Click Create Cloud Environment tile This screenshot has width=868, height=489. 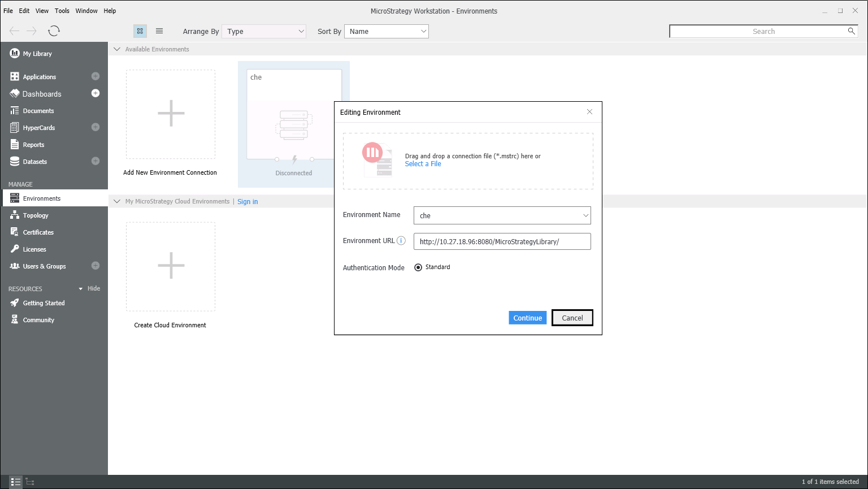[x=171, y=266]
